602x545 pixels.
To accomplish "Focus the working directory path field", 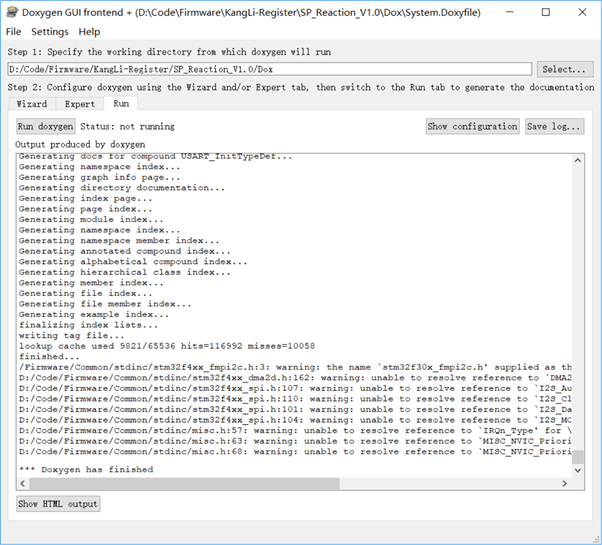I will click(270, 69).
